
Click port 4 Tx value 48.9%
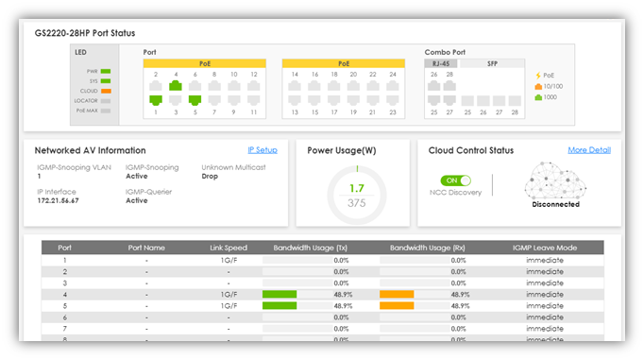[343, 295]
